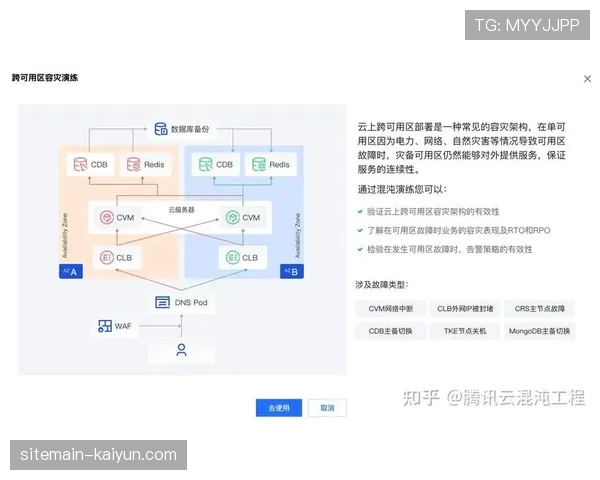Image resolution: width=600 pixels, height=480 pixels.
Task: Click the 跨可用区容灾演练 dialog title
Action: click(45, 78)
